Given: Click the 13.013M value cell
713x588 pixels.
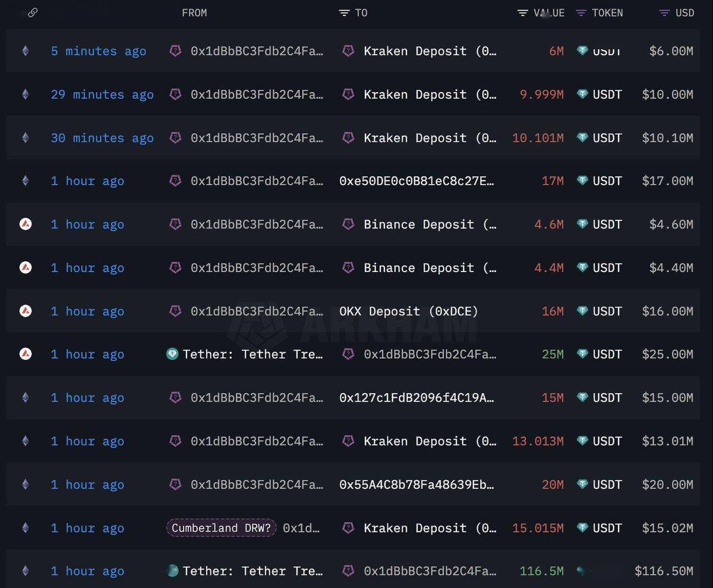Looking at the screenshot, I should 538,441.
